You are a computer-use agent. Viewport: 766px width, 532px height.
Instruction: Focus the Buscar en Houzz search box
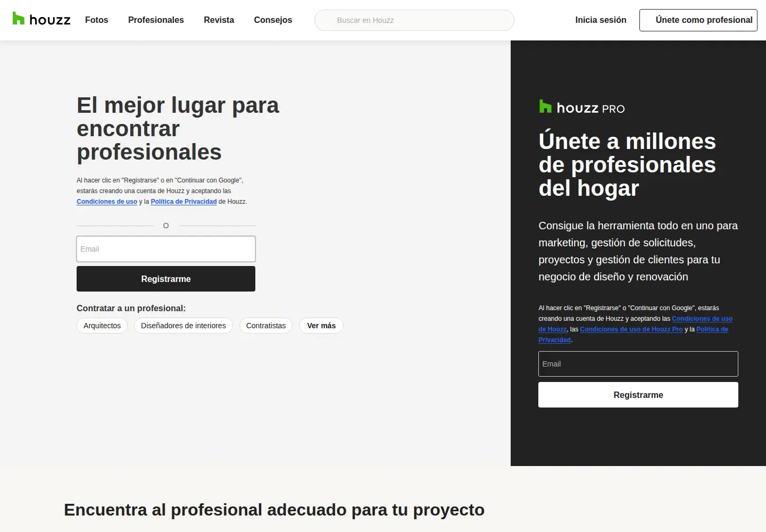pos(414,20)
